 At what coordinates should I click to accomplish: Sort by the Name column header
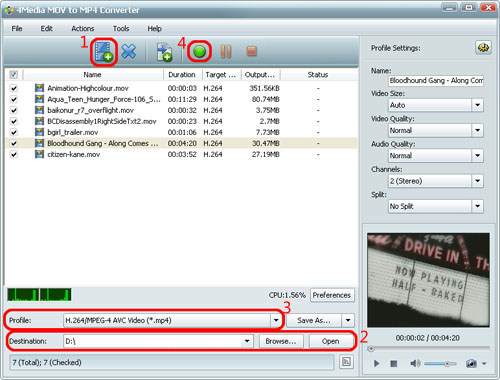pyautogui.click(x=93, y=75)
